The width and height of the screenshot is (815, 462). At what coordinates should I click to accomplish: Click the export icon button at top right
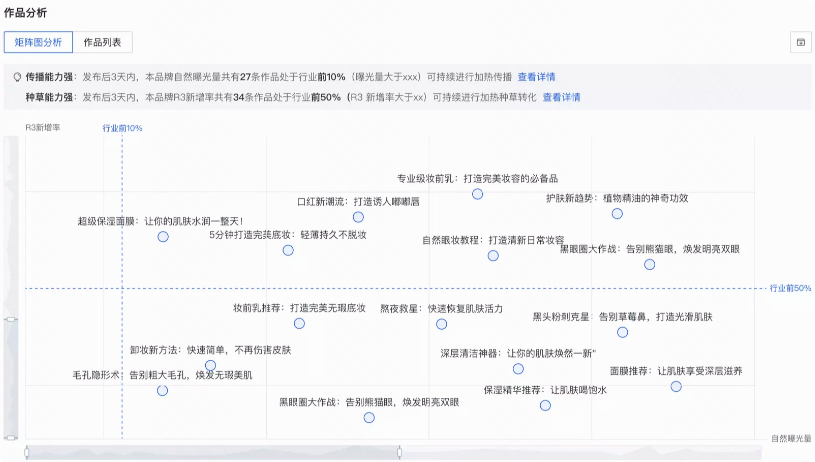[x=800, y=42]
